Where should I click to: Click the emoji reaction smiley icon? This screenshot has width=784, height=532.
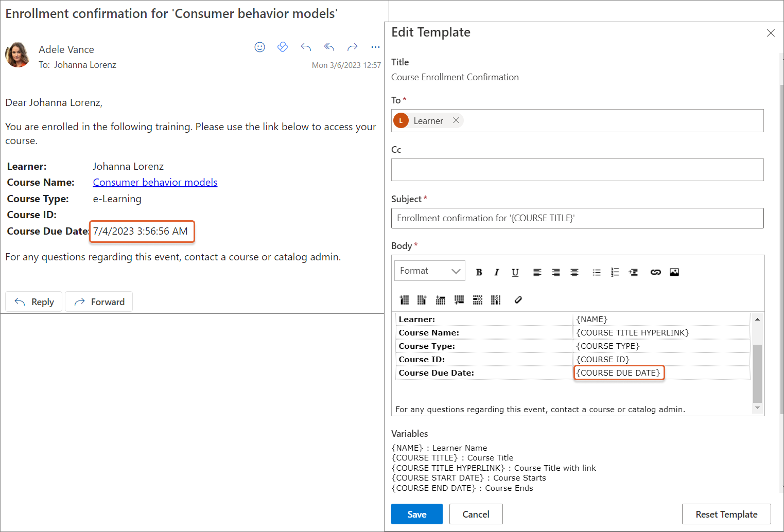(259, 47)
